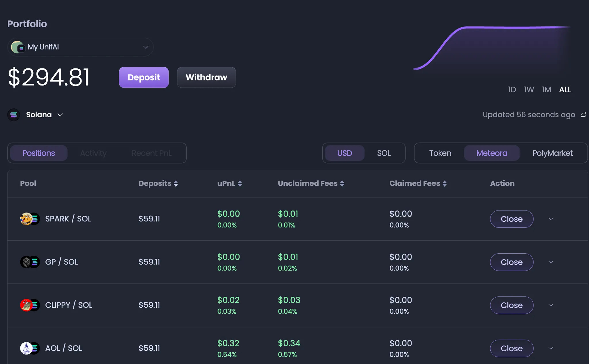Switch currency display to SOL
The height and width of the screenshot is (364, 589).
pos(384,153)
